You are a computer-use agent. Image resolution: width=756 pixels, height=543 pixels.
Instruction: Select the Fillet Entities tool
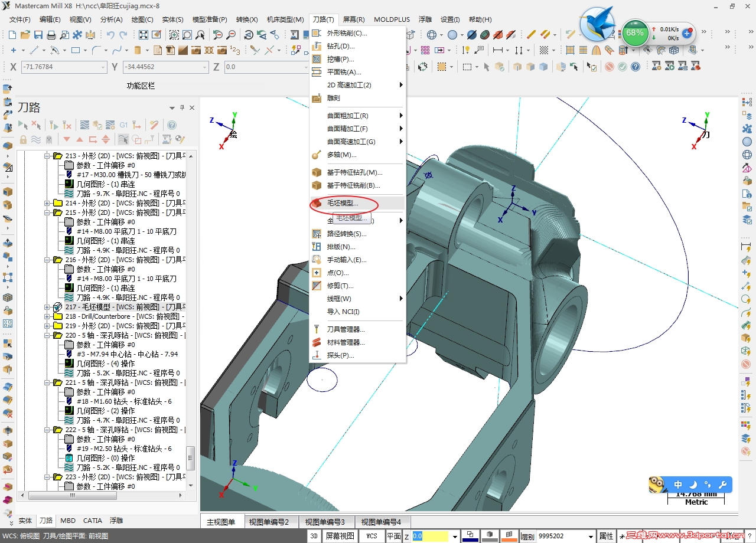click(96, 50)
